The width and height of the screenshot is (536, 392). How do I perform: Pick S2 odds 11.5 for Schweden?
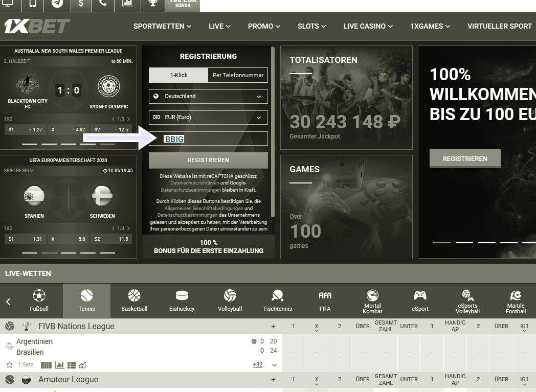pyautogui.click(x=111, y=239)
